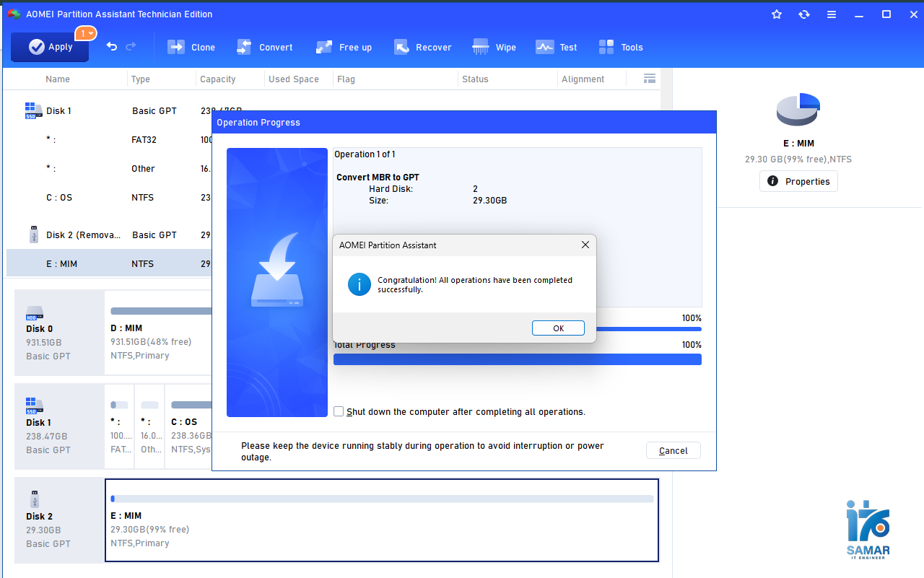Close the AOMEI Partition Assistant message dialog
The height and width of the screenshot is (578, 924).
[x=585, y=245]
